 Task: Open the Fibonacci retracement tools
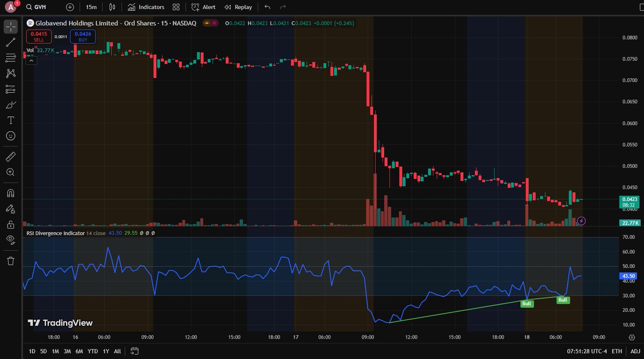pyautogui.click(x=11, y=57)
